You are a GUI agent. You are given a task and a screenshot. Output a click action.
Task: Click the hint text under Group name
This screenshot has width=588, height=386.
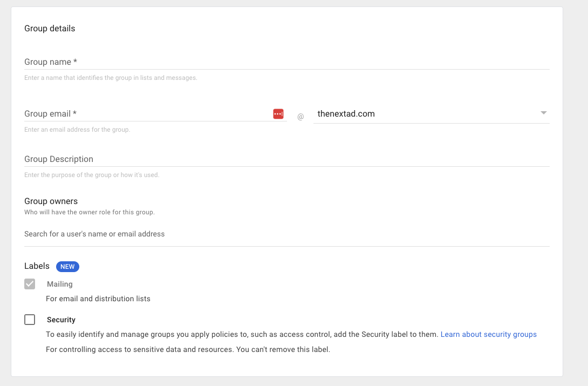(x=111, y=78)
